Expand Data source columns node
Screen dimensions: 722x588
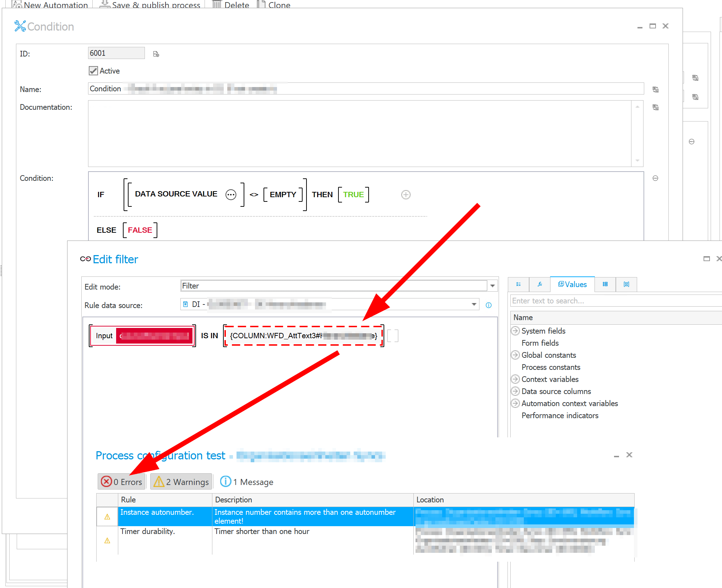pos(515,391)
